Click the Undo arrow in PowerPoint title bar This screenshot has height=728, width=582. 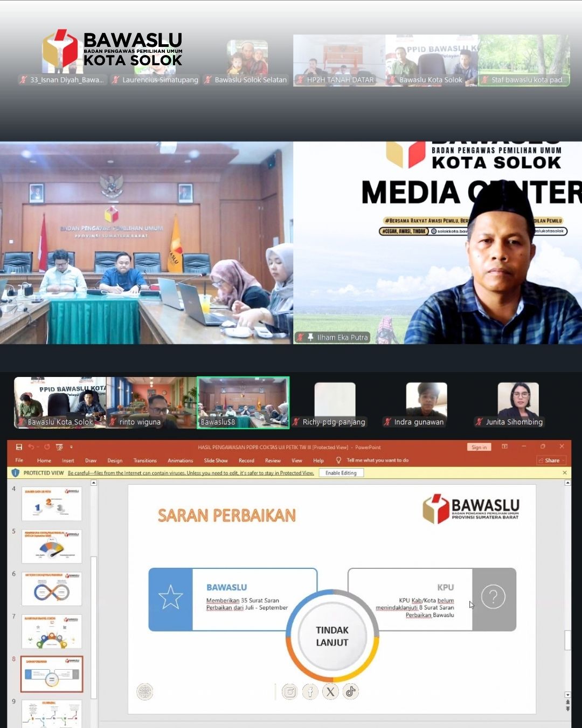[x=31, y=447]
